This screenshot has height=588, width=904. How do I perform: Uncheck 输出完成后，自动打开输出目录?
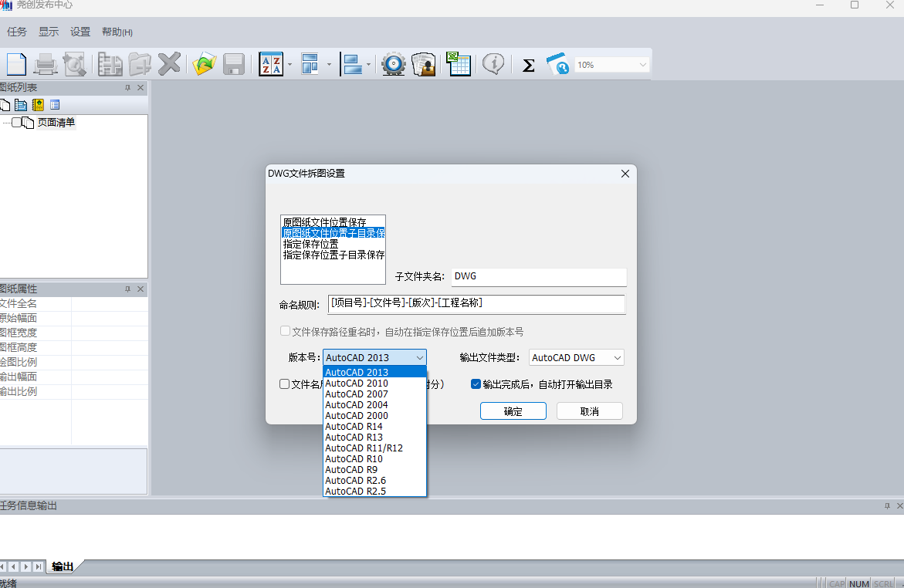(x=476, y=384)
